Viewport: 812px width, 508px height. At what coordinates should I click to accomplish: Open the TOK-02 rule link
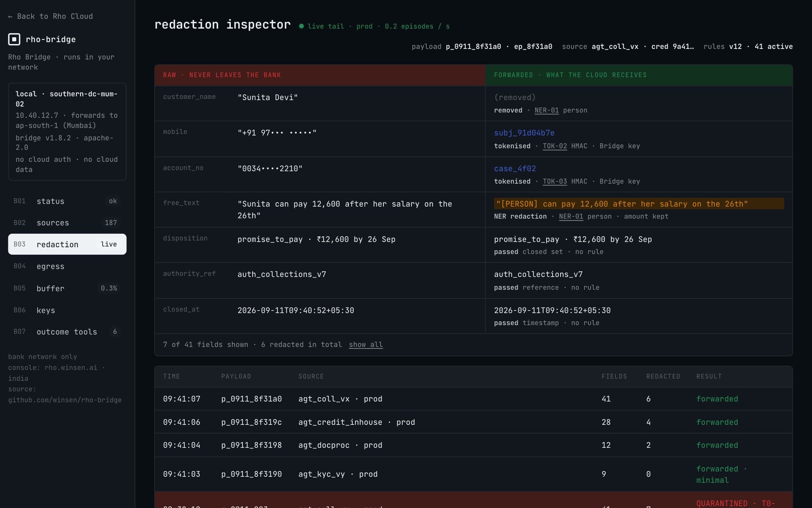point(554,146)
